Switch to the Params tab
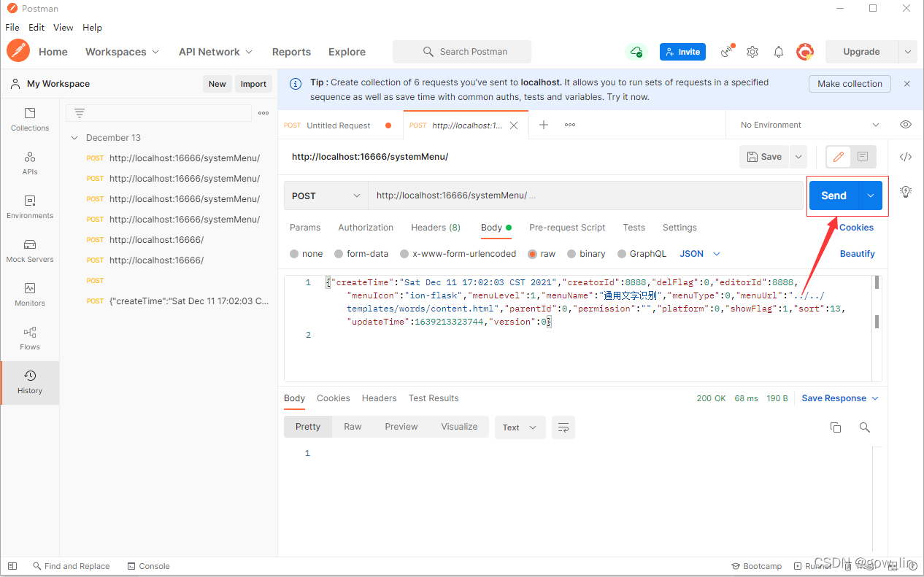 click(x=305, y=228)
